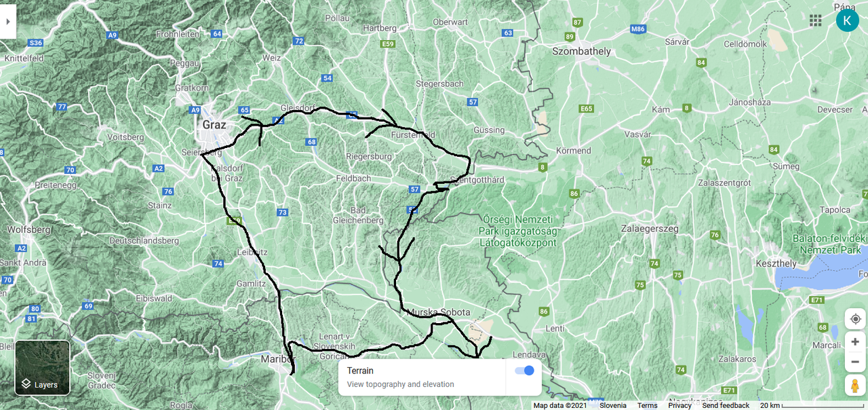Click the Slovenia region link
Image resolution: width=868 pixels, height=410 pixels.
point(613,405)
